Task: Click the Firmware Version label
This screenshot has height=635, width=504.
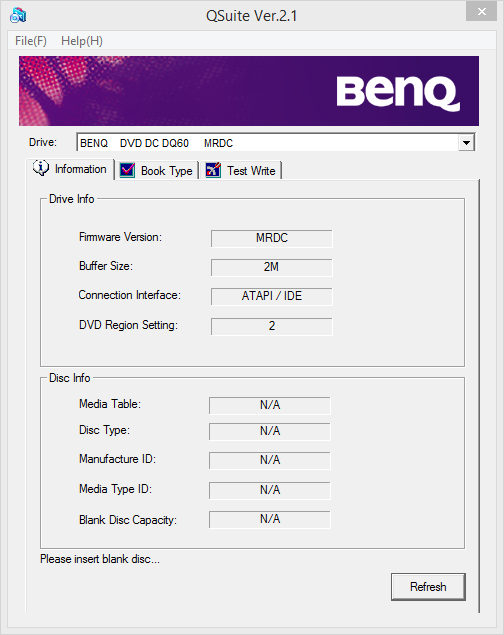Action: [120, 237]
